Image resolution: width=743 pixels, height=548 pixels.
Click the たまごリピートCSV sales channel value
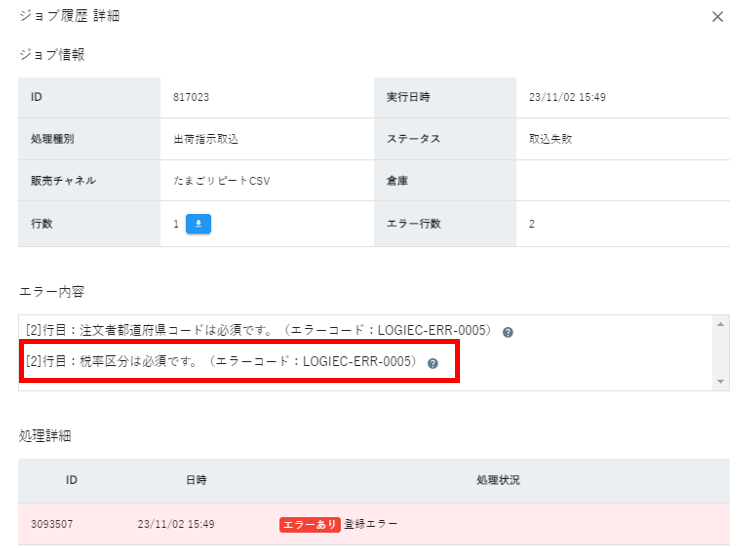221,181
